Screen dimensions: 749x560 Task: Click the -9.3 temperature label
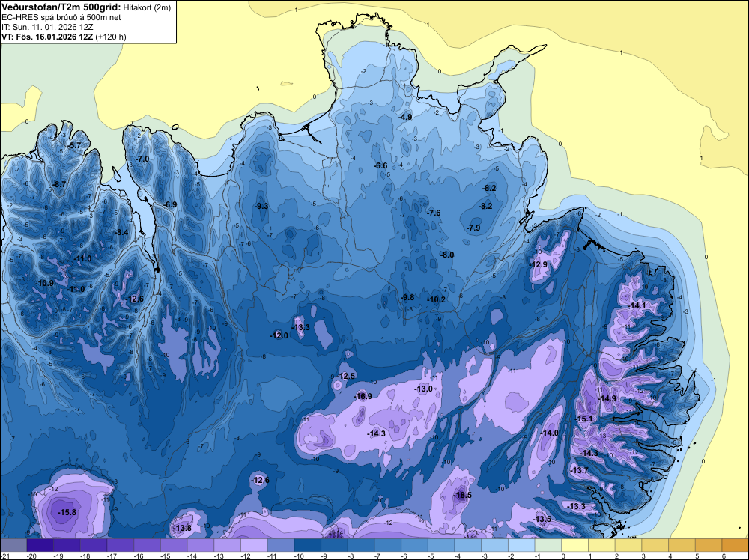[x=261, y=206]
